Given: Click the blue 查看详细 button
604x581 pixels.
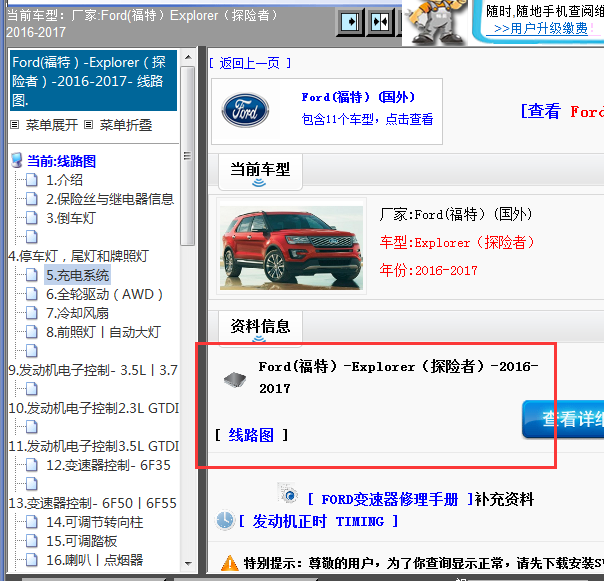Looking at the screenshot, I should pos(563,419).
